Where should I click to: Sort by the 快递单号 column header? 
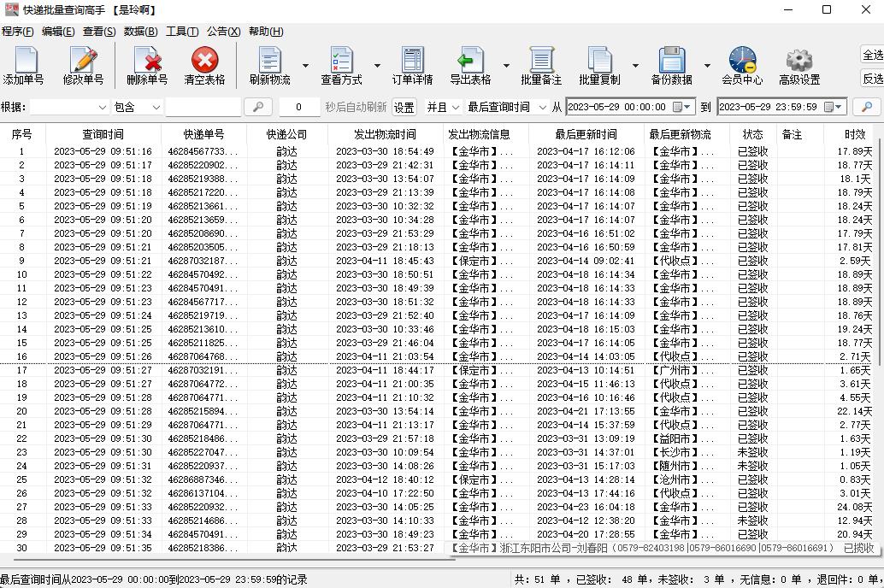[x=203, y=134]
